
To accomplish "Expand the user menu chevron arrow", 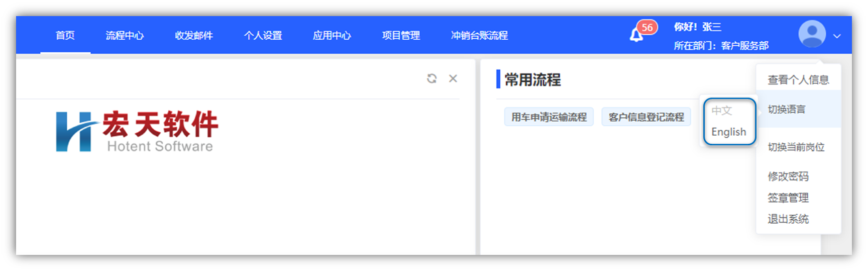I will coord(837,36).
